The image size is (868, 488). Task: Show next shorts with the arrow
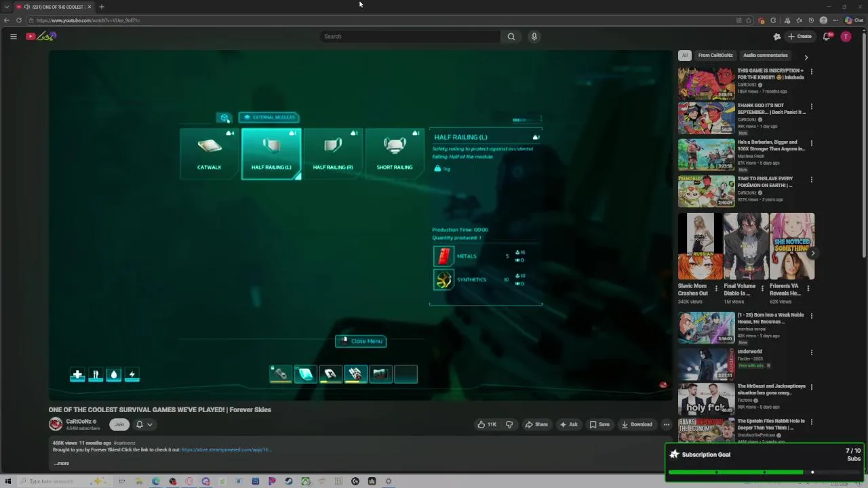[x=812, y=253]
